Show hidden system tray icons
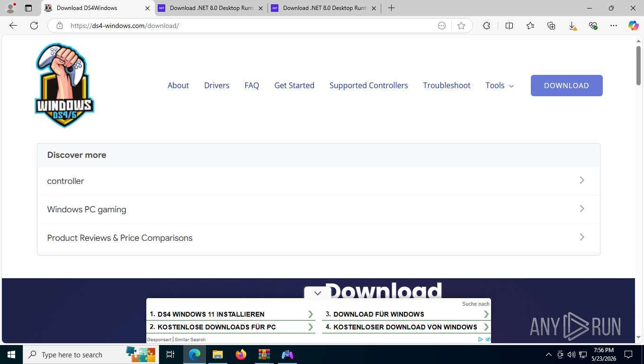This screenshot has height=364, width=644. click(549, 355)
